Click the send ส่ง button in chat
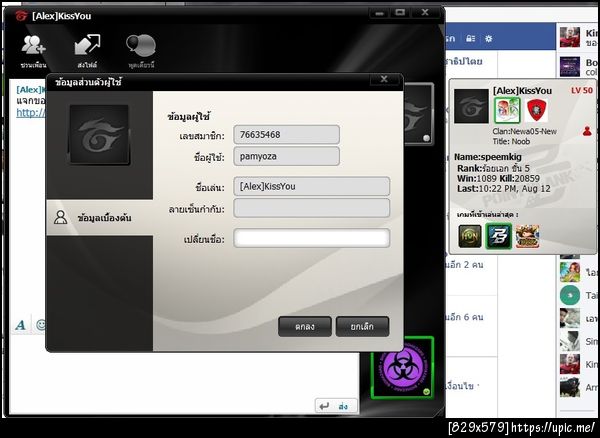 [x=336, y=405]
